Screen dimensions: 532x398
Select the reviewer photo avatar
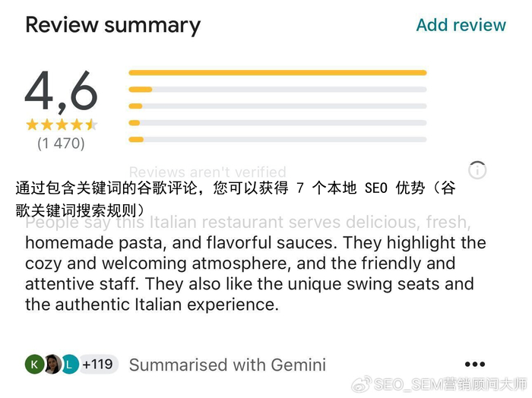pos(52,365)
